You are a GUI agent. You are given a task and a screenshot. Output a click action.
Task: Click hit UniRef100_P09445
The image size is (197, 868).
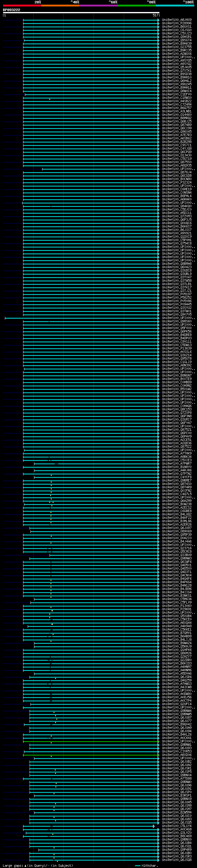177,304
